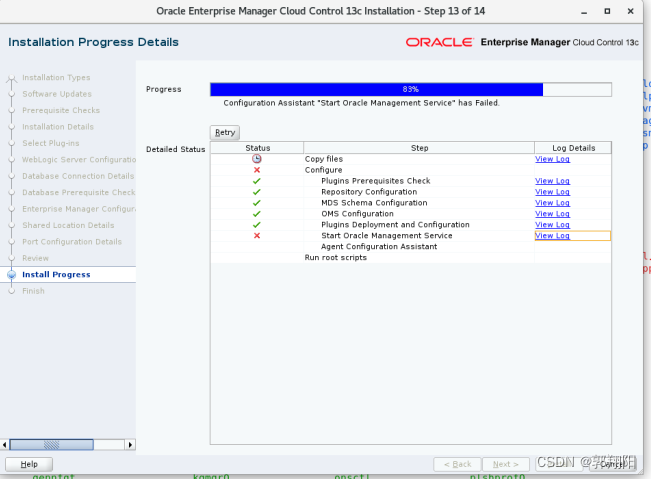Click the Next button
The width and height of the screenshot is (651, 479).
[x=506, y=464]
